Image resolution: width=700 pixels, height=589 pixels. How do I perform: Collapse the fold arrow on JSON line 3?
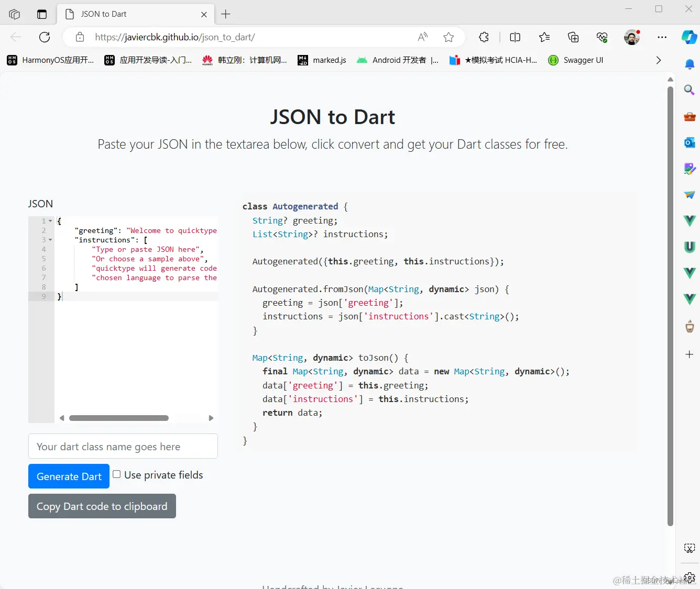pyautogui.click(x=50, y=240)
